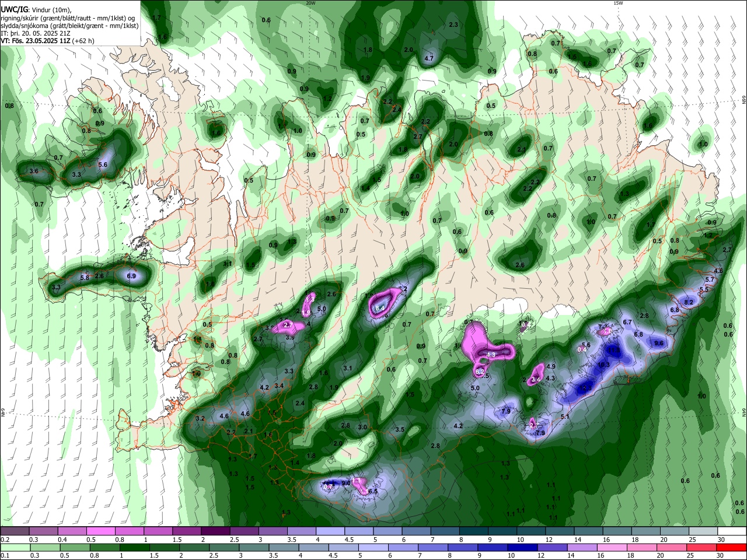
Task: Click the 3.1 precipitation value
Action: pyautogui.click(x=348, y=368)
